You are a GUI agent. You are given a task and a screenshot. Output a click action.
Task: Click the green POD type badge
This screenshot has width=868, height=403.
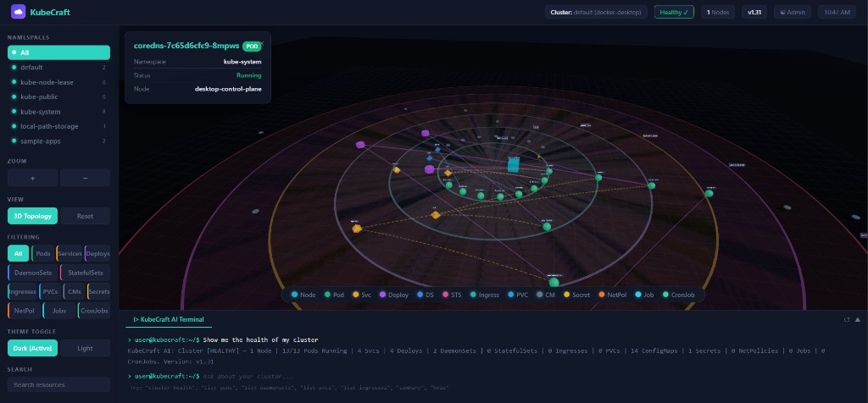[251, 47]
